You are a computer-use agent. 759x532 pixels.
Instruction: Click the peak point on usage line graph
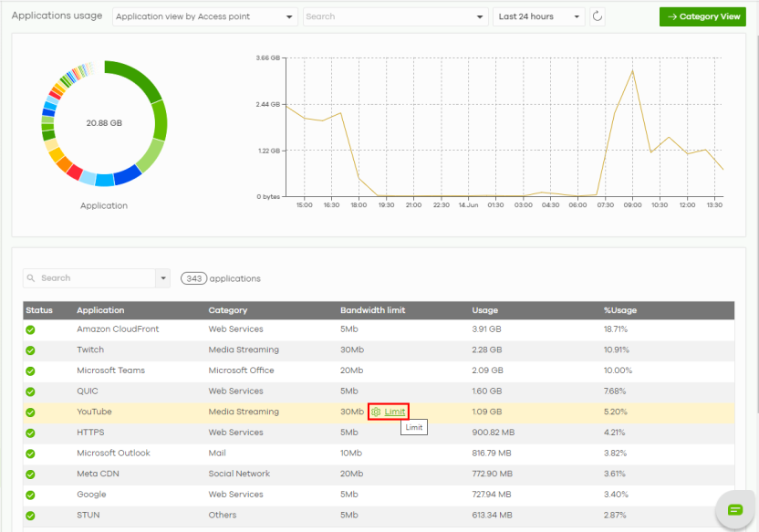(x=632, y=70)
